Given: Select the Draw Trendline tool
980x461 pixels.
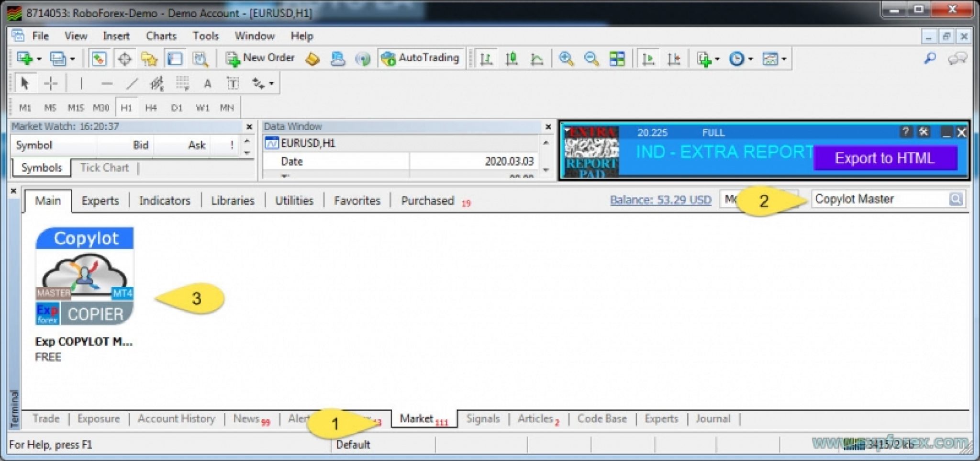Looking at the screenshot, I should coord(132,84).
